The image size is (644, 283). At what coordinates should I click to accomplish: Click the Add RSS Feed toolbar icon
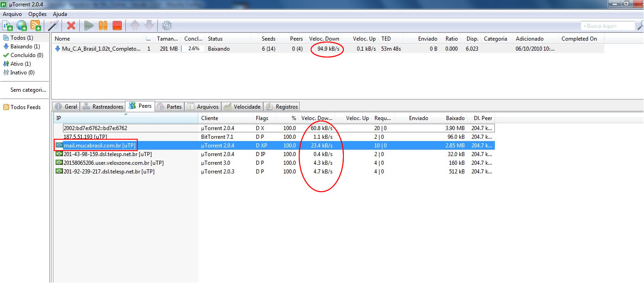(x=36, y=26)
